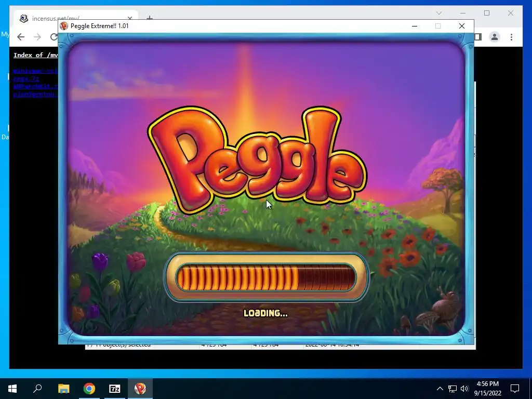Close the Chrome window
This screenshot has height=399, width=532.
pyautogui.click(x=511, y=13)
